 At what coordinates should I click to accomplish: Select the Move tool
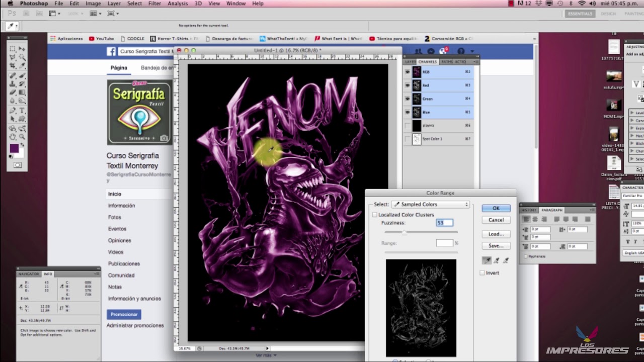(22, 49)
